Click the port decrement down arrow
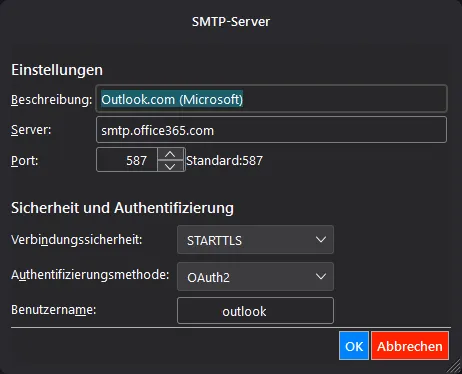Viewport: 462px width, 374px height. coord(170,166)
